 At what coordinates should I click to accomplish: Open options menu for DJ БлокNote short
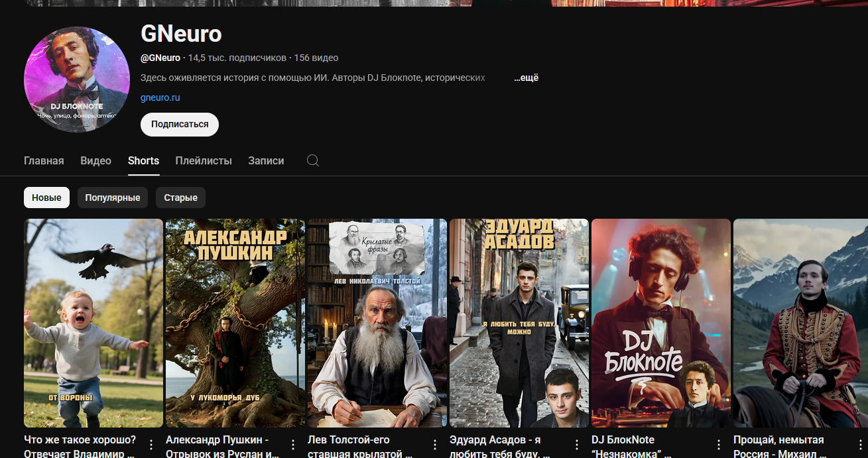click(719, 445)
